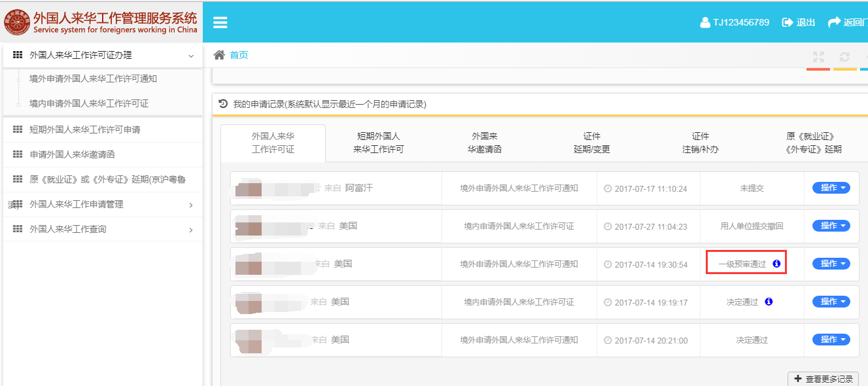The image size is (868, 386).
Task: Open 申请外国人来华邀请函 in sidebar
Action: pos(77,155)
